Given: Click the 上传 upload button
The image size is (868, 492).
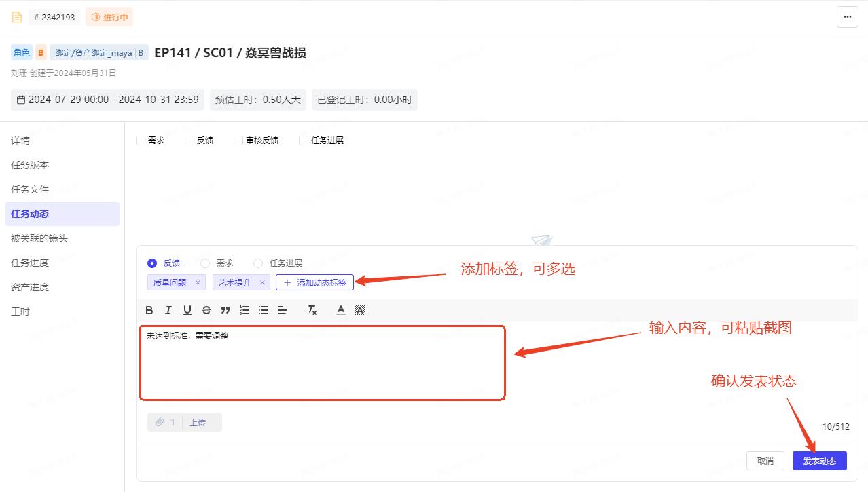Looking at the screenshot, I should pos(198,422).
